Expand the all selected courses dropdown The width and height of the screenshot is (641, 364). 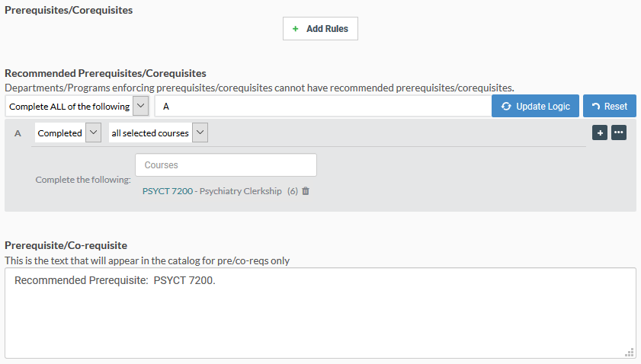(200, 133)
